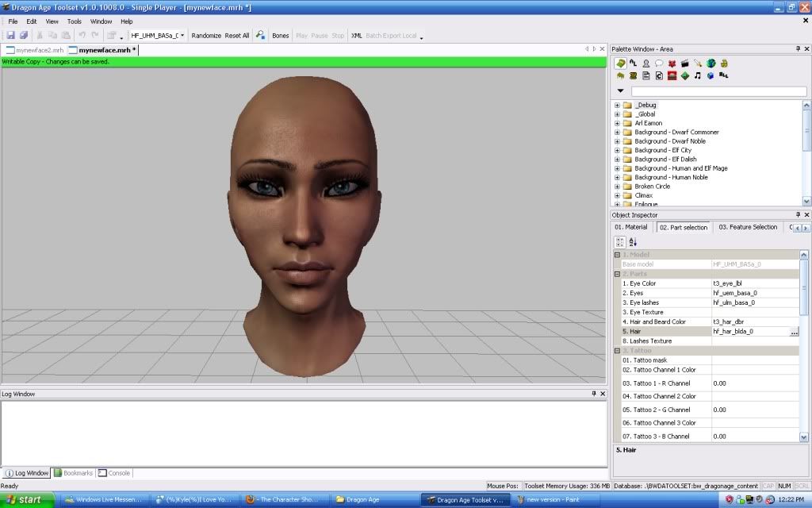Viewport: 812px width, 508px height.
Task: Click the Randomize button
Action: point(206,36)
